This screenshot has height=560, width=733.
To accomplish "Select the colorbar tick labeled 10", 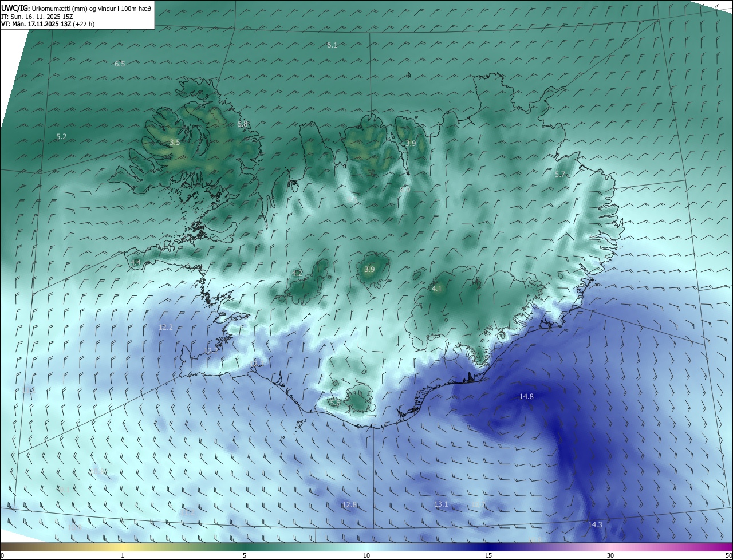I will click(366, 555).
